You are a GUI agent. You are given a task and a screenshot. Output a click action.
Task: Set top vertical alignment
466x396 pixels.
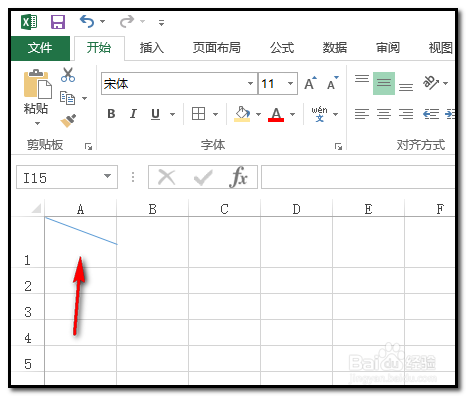[x=362, y=79]
